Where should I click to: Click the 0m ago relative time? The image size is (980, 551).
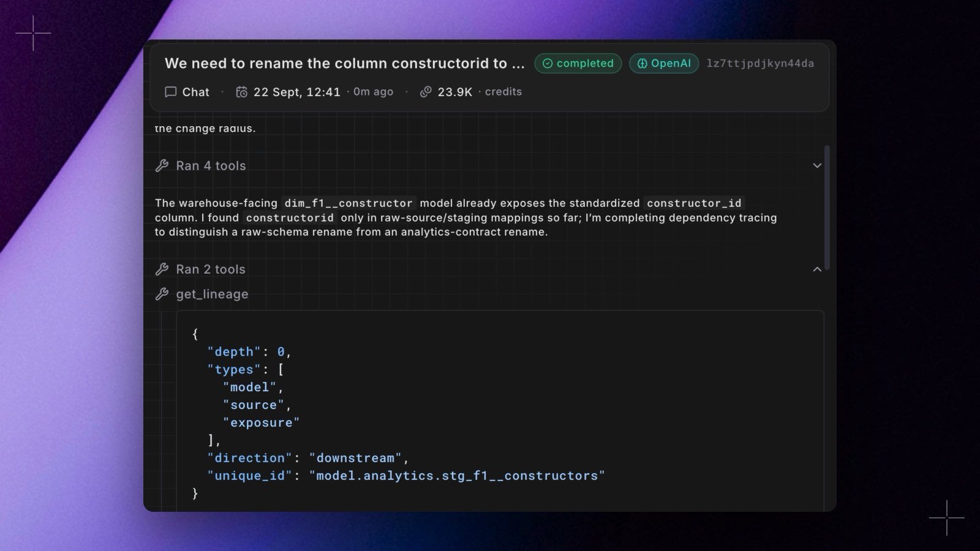[374, 92]
